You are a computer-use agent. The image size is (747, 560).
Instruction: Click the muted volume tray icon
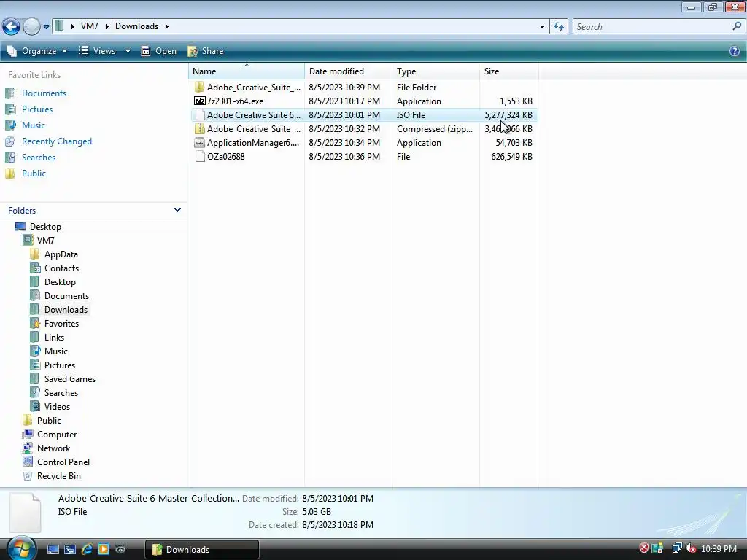691,548
